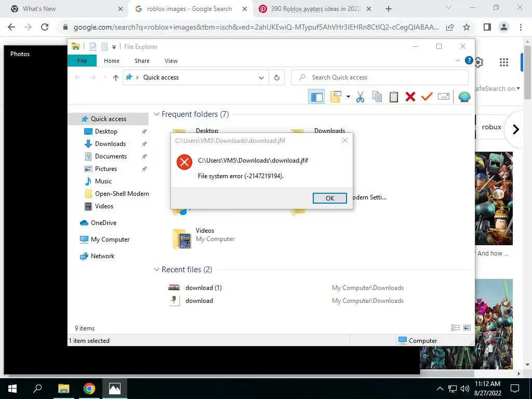The width and height of the screenshot is (532, 399).
Task: Click the orange checkmark Properties icon
Action: (427, 97)
